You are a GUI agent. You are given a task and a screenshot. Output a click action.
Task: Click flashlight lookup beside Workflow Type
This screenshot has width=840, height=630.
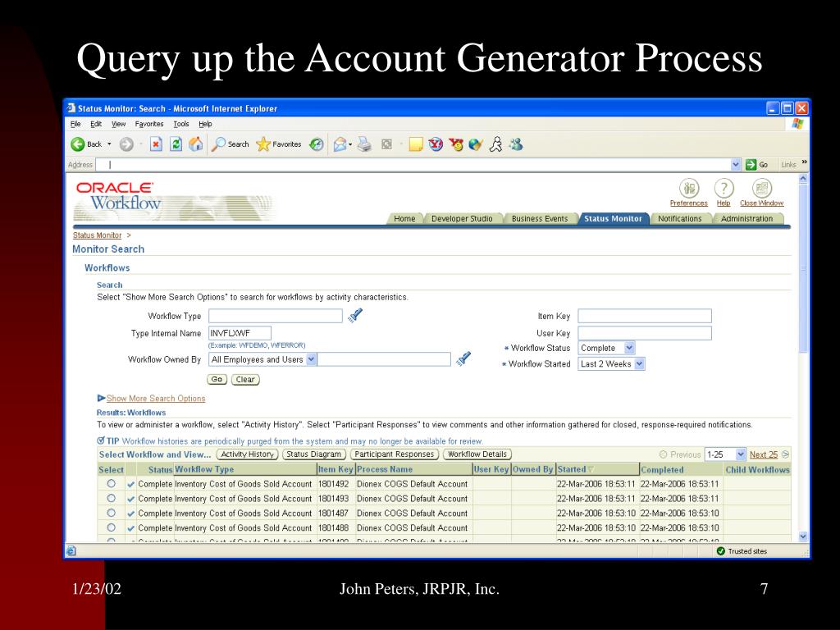[x=355, y=316]
